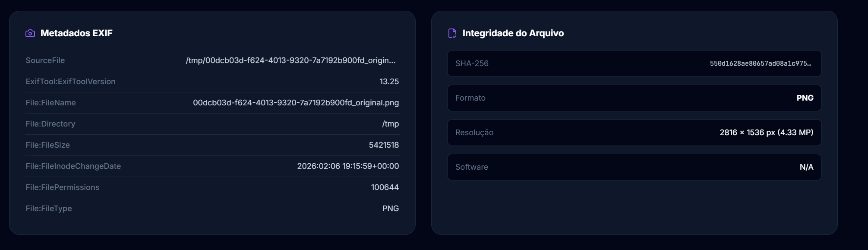Image resolution: width=868 pixels, height=250 pixels.
Task: Select the SHA-256 hash row
Action: (634, 63)
